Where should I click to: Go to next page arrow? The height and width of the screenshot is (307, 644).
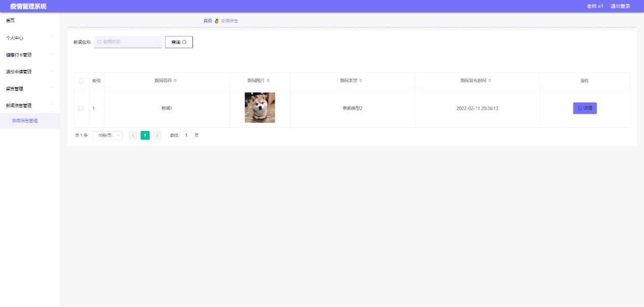point(157,135)
